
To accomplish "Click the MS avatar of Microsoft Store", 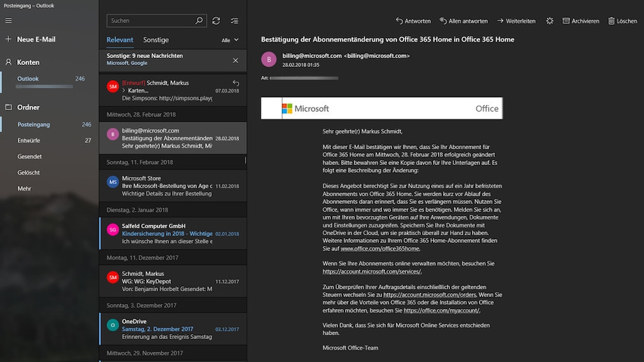I will click(112, 182).
